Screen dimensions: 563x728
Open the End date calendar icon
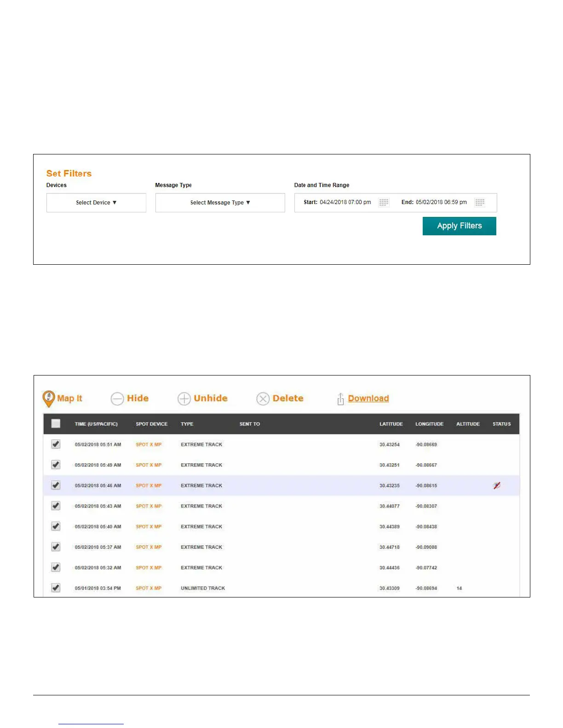(480, 202)
